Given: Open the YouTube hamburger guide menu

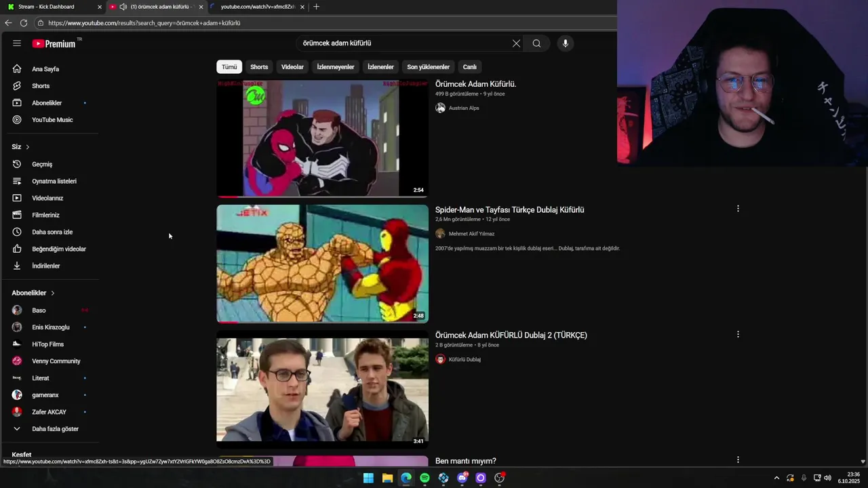Looking at the screenshot, I should 17,43.
